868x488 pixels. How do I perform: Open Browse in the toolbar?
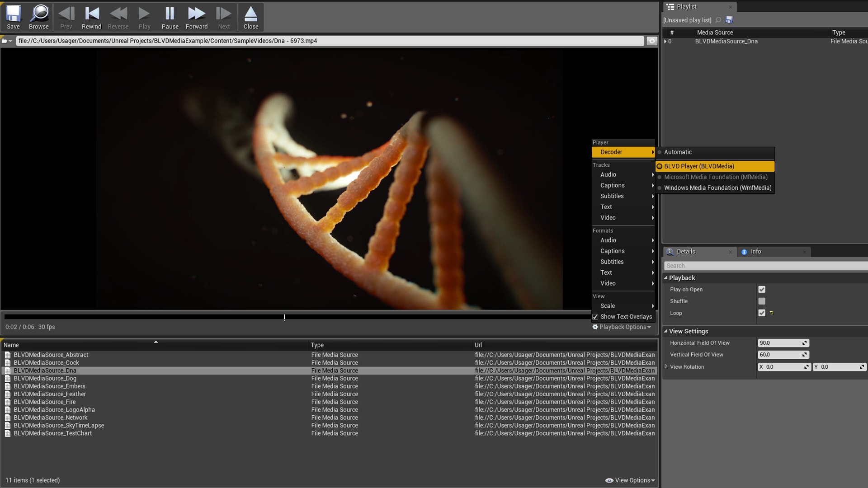click(39, 17)
